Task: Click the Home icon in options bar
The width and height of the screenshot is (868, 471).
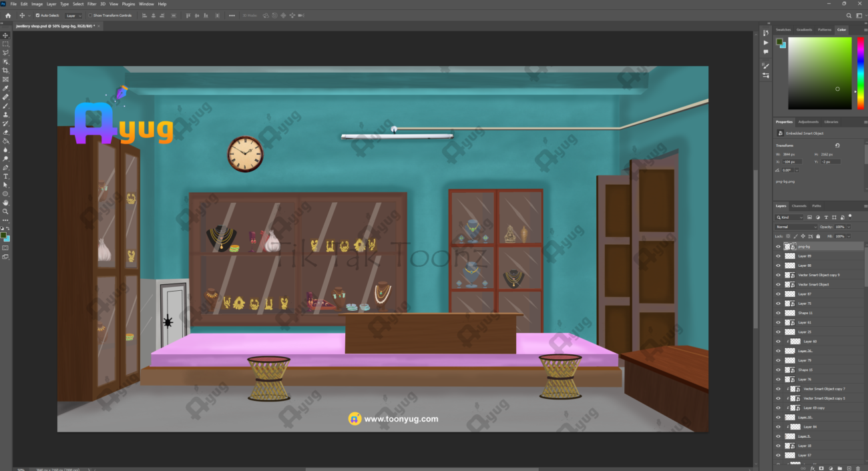Action: click(x=8, y=15)
